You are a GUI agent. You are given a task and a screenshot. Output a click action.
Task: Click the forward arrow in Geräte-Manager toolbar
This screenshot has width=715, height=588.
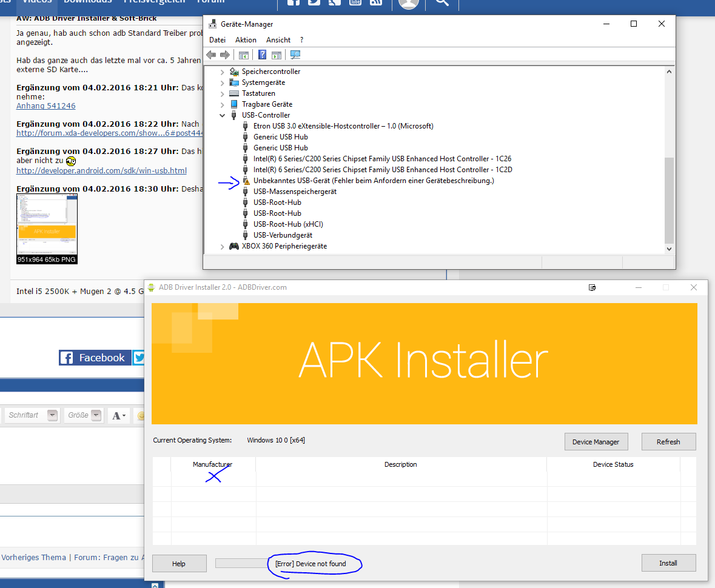[225, 55]
